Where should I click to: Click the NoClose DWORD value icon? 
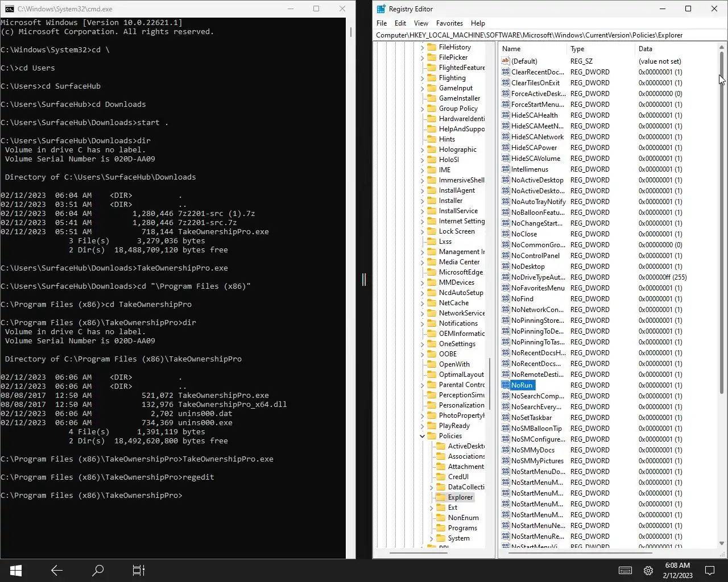506,234
